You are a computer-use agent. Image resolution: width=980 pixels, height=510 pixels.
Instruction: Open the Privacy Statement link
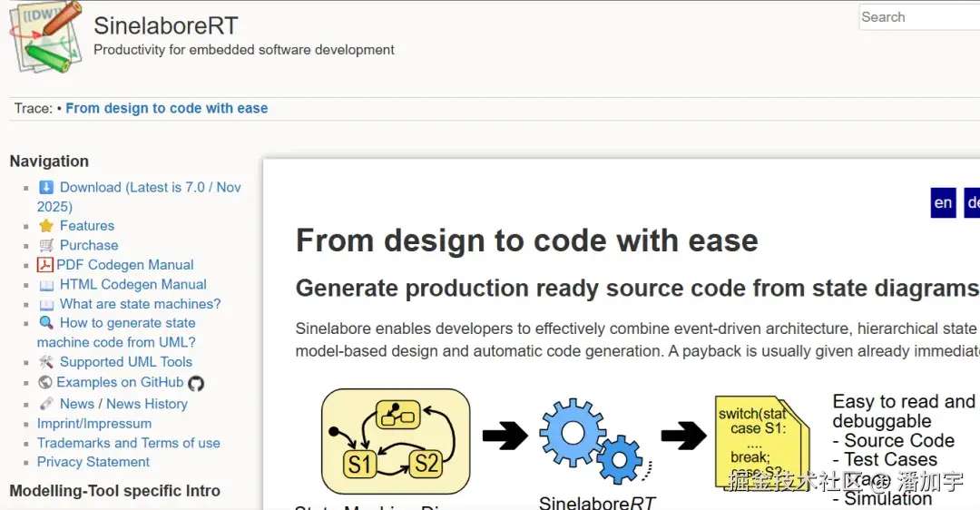[93, 462]
